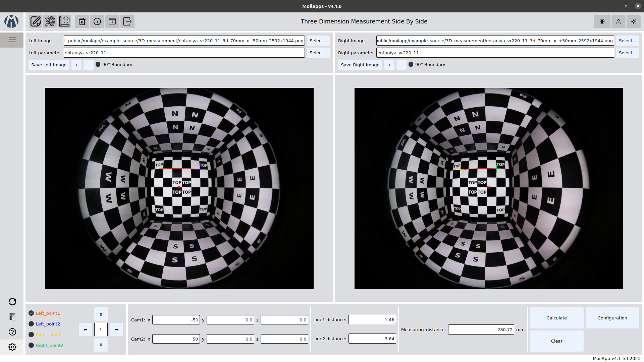The height and width of the screenshot is (362, 644).
Task: Click Cam1 x value field
Action: pos(176,320)
